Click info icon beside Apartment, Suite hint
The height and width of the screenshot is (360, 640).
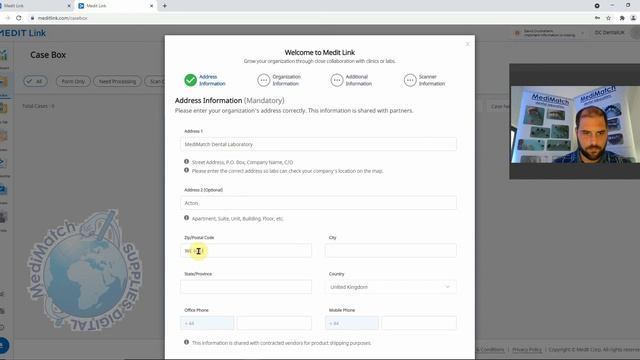187,218
